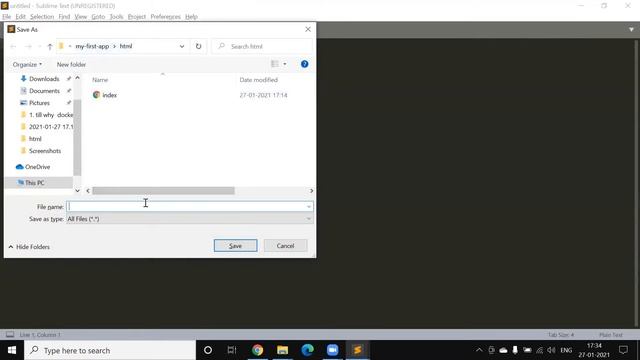
Task: Open the Organize dropdown
Action: pos(27,64)
